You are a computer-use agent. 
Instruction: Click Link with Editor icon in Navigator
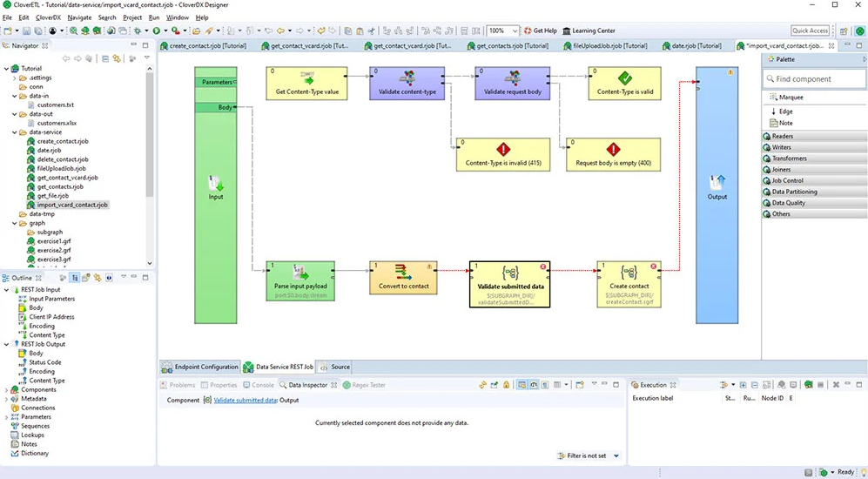point(117,58)
